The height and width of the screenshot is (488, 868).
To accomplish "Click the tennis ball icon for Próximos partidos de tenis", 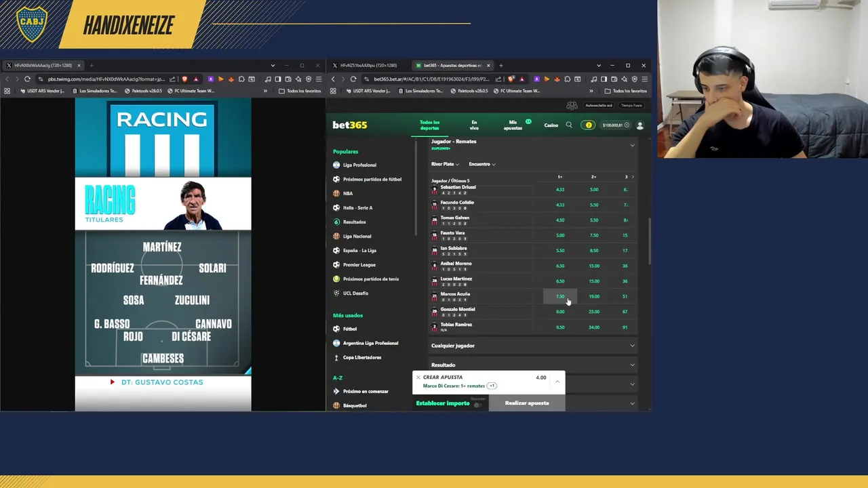I will [336, 279].
